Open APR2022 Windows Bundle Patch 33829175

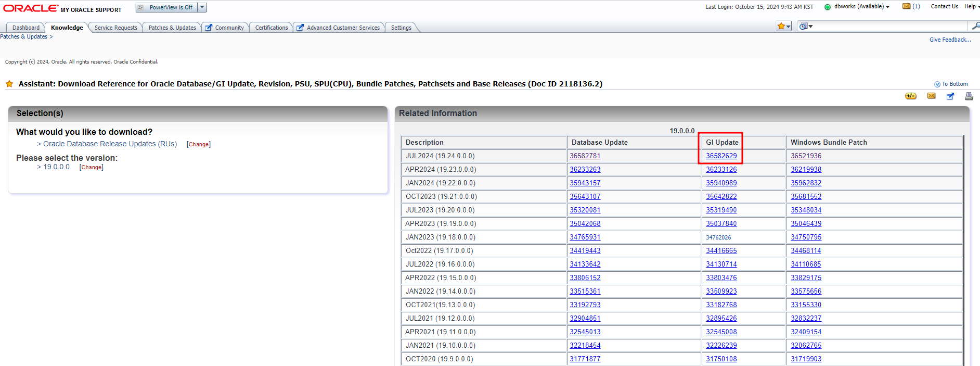point(806,277)
